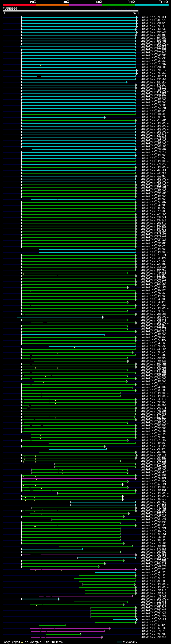Select the hit UniRef100_Q873B4
Screen dimensions: 171x644
click(153, 326)
